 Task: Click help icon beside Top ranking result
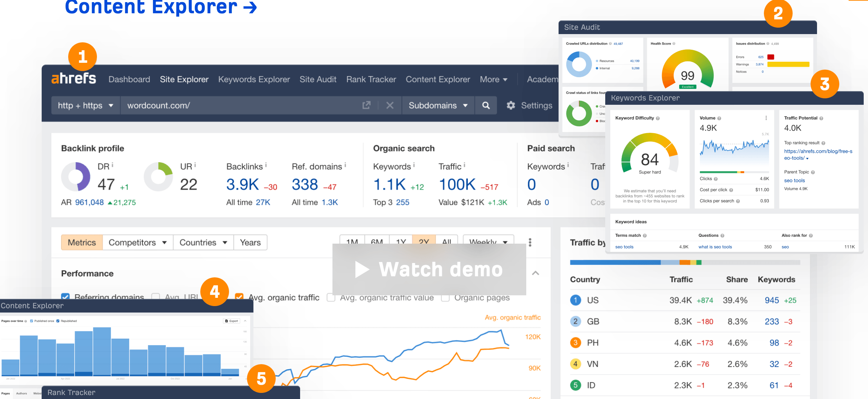[x=823, y=143]
